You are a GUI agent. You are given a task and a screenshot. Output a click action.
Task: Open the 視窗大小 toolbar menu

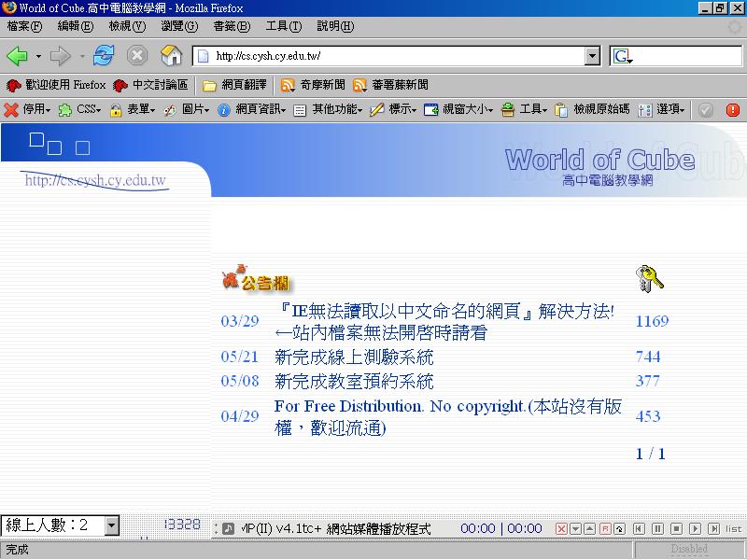click(x=458, y=109)
